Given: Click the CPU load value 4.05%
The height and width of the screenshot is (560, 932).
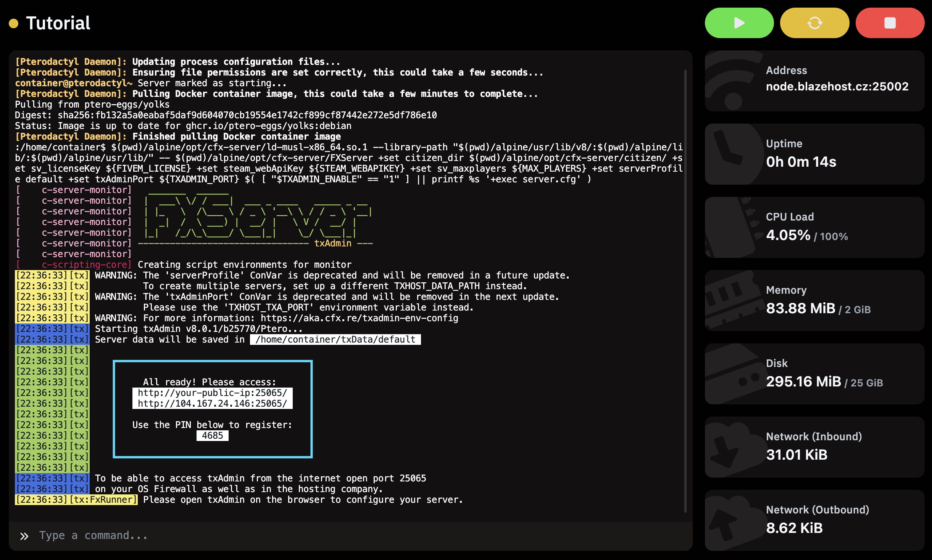Looking at the screenshot, I should (x=788, y=235).
